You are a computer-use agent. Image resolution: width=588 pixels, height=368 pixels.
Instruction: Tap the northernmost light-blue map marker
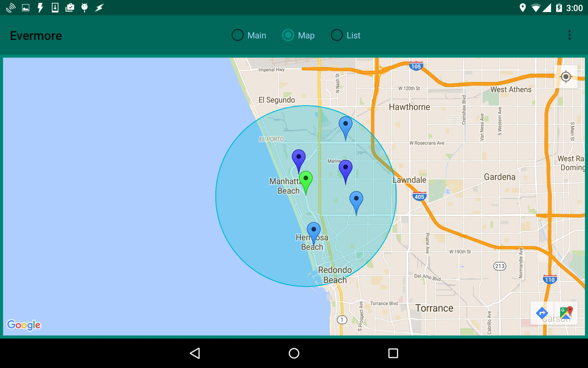[345, 125]
